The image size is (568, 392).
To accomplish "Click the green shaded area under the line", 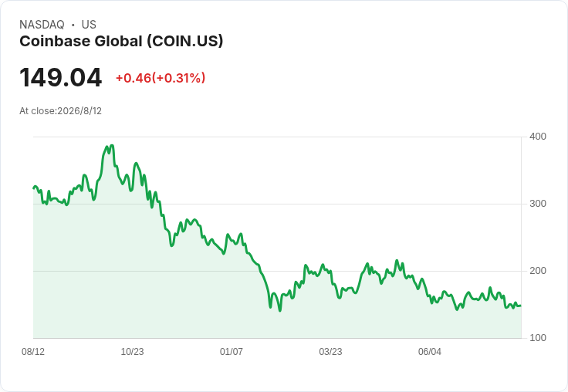I will 277,319.
